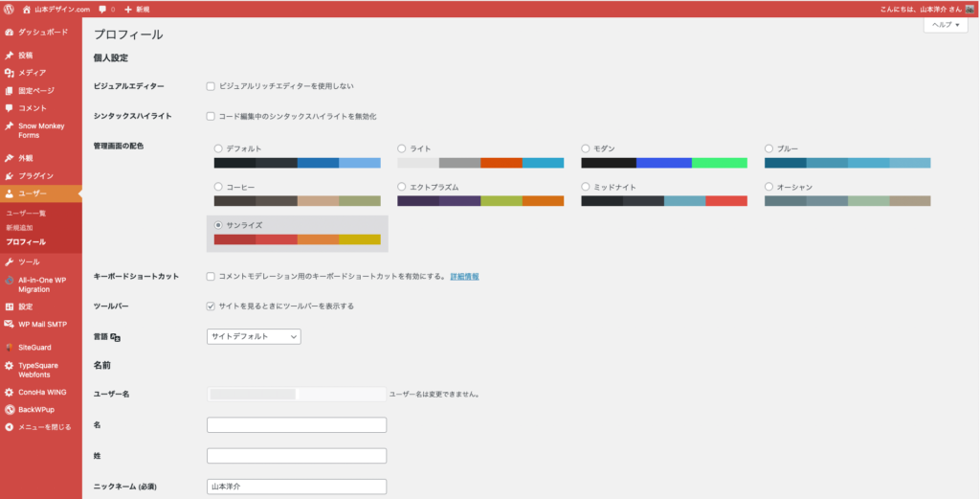This screenshot has width=980, height=499.
Task: Click the Snow Monkey Forms pin icon
Action: point(10,125)
